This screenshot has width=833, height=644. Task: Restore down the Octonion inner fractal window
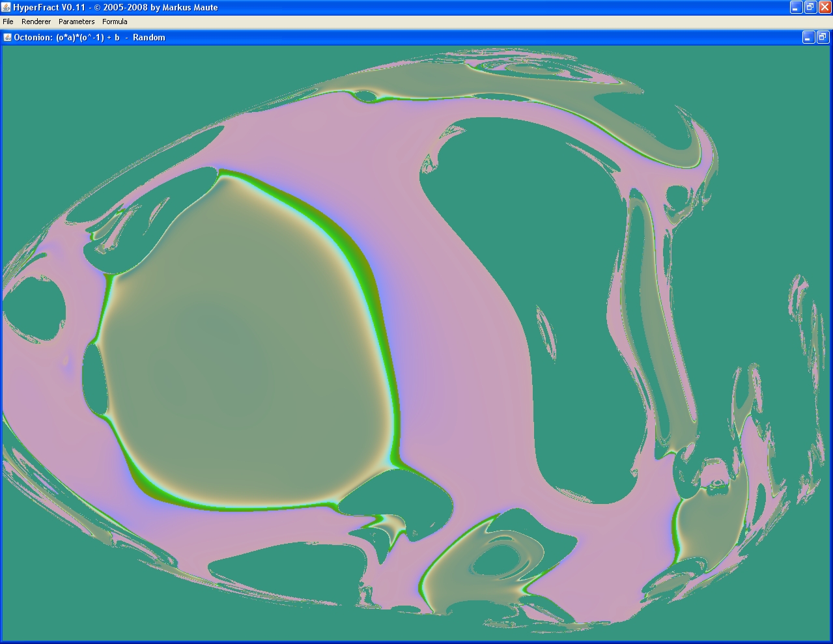[x=823, y=38]
